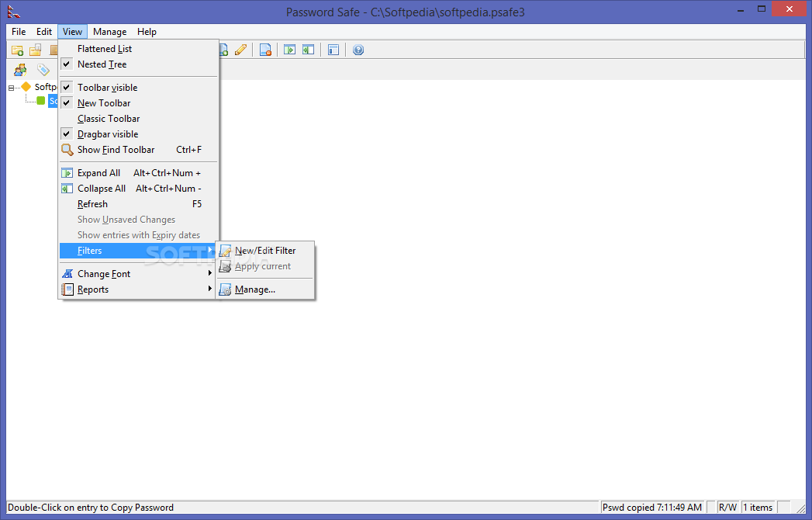Select the Nested Tree view option
Image resolution: width=812 pixels, height=520 pixels.
(139, 64)
